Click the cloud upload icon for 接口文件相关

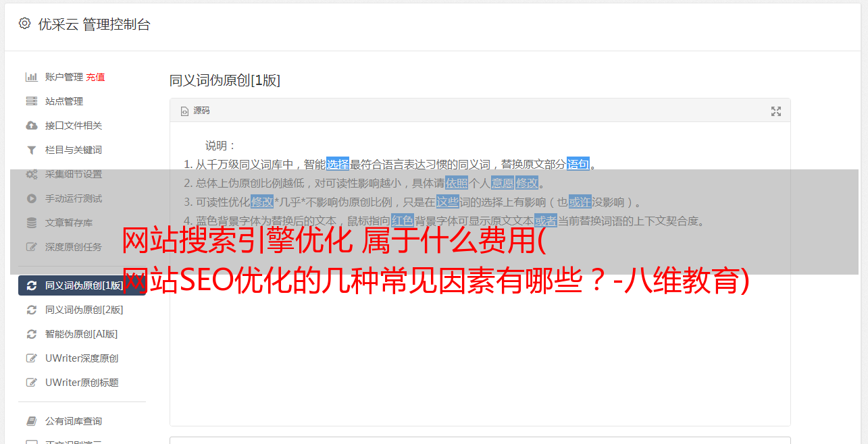31,126
